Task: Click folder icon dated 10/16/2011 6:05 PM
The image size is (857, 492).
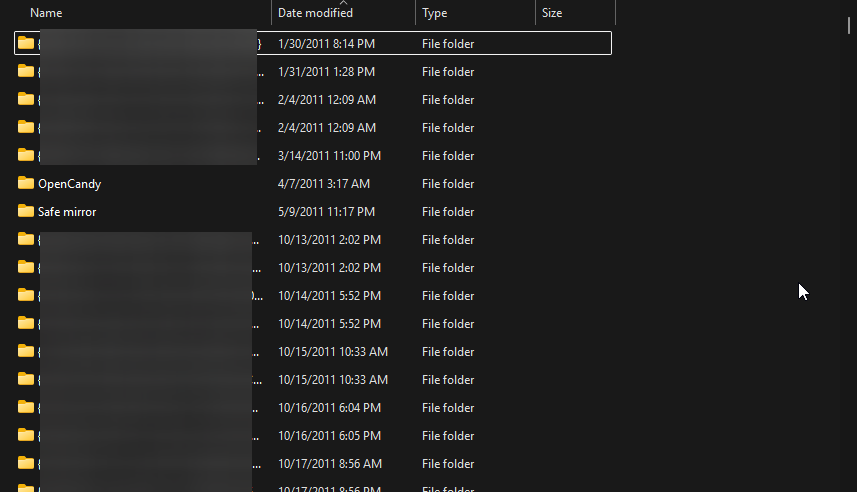Action: click(26, 435)
